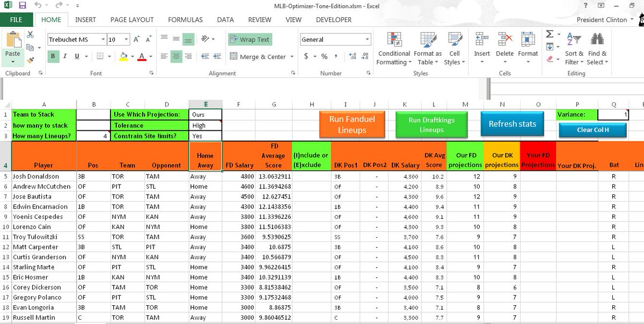Viewport: 644px width, 324px height.
Task: Click the Refresh stats button
Action: point(512,124)
